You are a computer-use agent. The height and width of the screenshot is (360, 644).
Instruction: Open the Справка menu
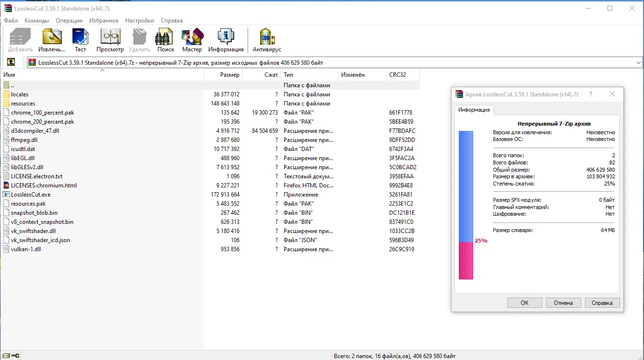[x=172, y=21]
